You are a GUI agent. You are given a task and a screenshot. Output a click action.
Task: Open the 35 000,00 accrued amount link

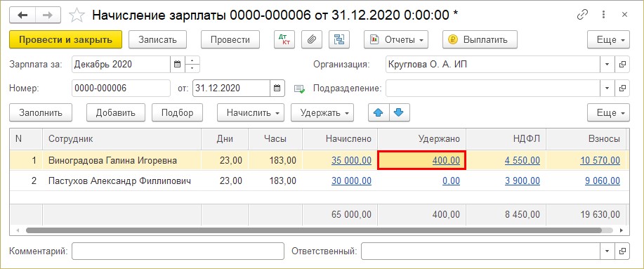(351, 160)
